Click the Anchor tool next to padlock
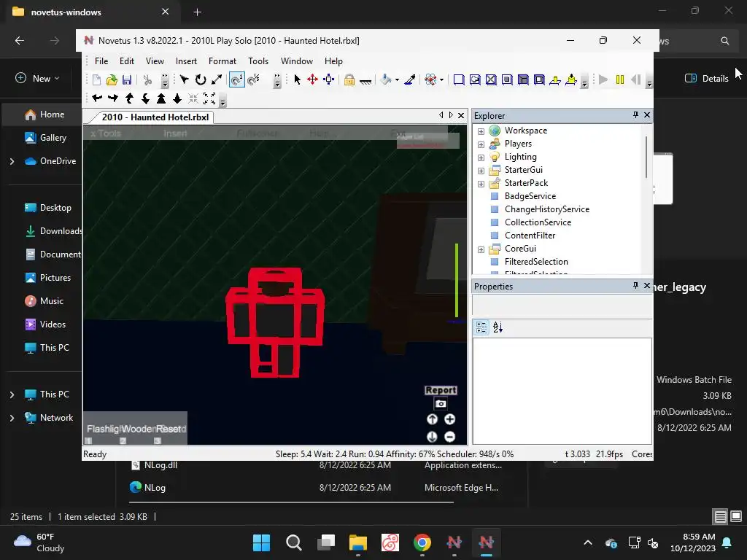The image size is (747, 560). [365, 81]
